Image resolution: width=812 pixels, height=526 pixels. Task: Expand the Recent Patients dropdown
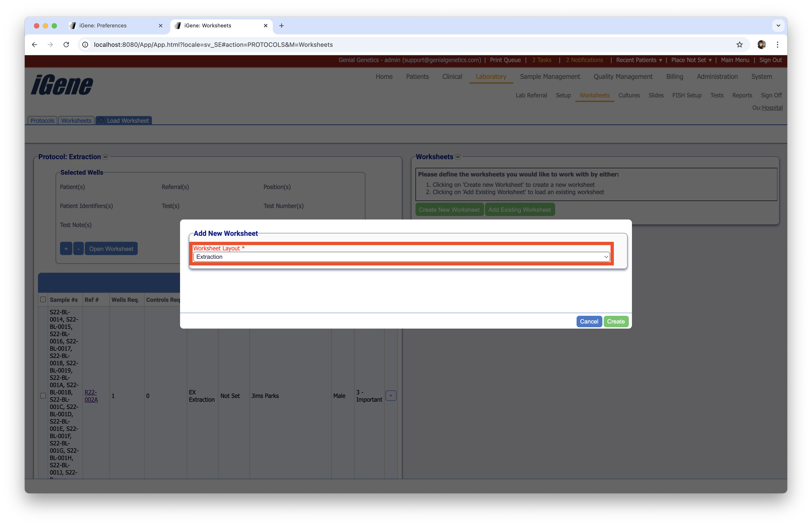tap(639, 60)
